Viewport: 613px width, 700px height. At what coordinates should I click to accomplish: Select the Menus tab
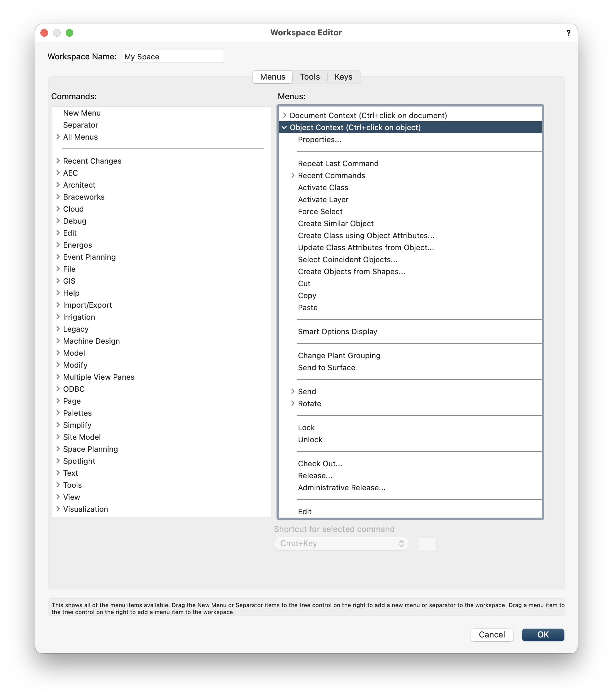272,77
